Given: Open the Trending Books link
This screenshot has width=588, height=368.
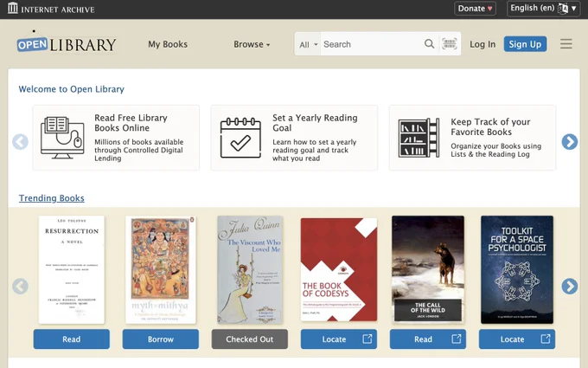Looking at the screenshot, I should tap(52, 198).
